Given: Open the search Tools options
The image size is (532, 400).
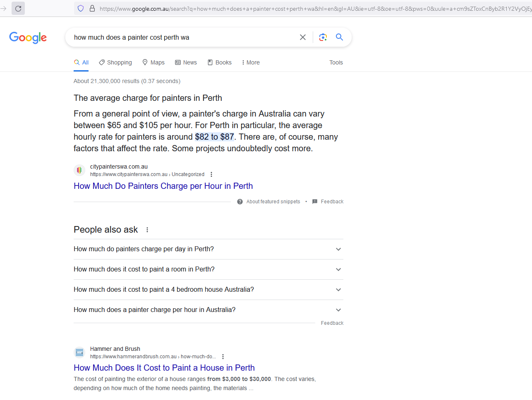Looking at the screenshot, I should 336,62.
